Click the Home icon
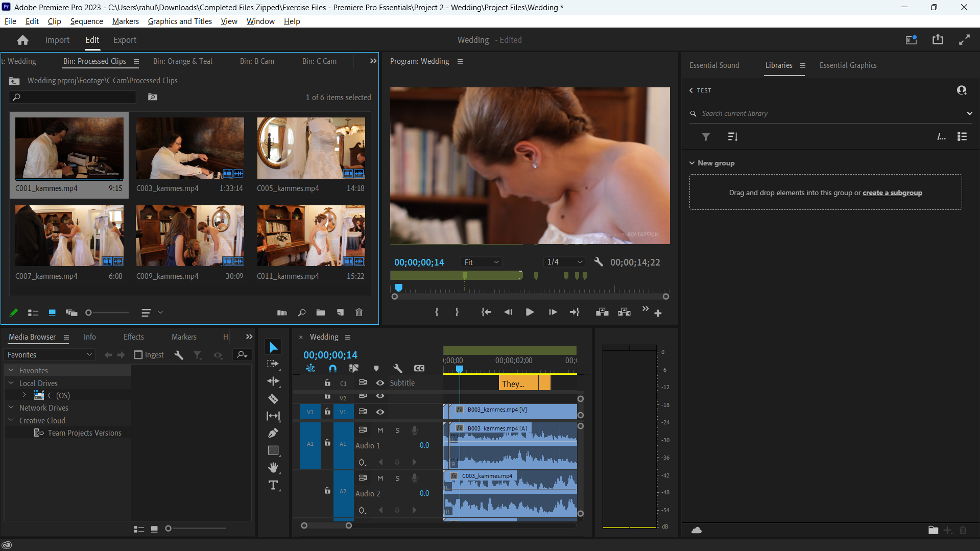Screen dimensions: 980x551 (x=22, y=40)
